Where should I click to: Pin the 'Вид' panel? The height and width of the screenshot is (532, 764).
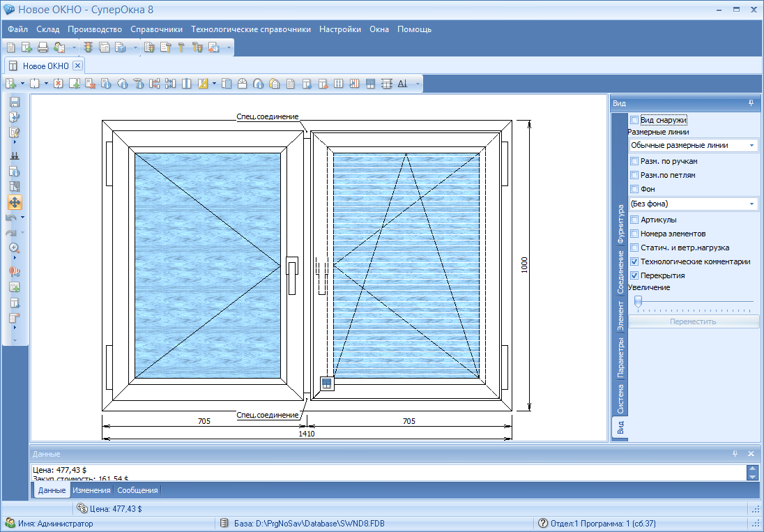pos(751,103)
